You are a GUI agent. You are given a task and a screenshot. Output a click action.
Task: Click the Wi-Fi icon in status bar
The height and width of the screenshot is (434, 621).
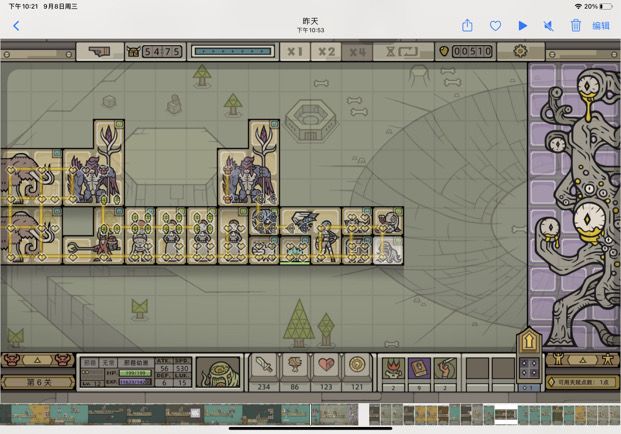(x=578, y=6)
